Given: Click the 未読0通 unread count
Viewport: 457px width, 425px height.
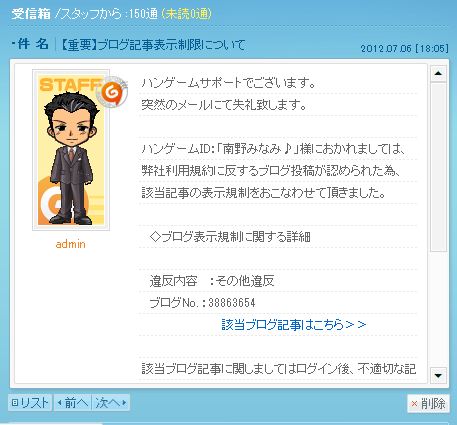Looking at the screenshot, I should coord(186,14).
